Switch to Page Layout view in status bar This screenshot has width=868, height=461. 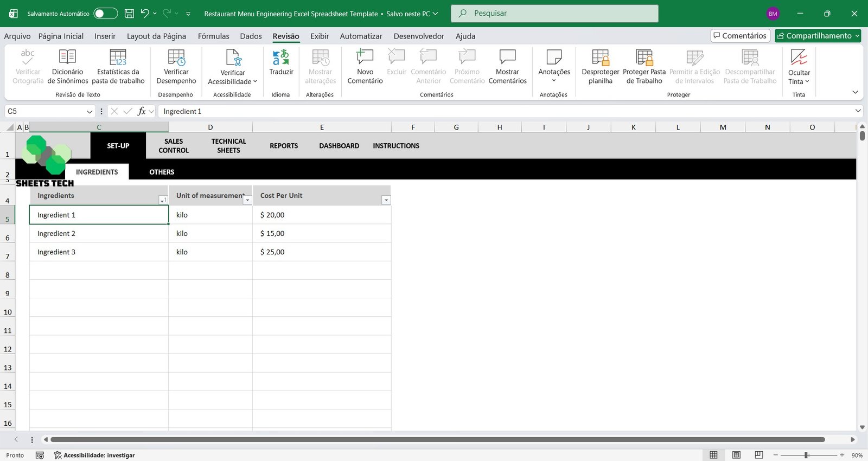(x=736, y=455)
